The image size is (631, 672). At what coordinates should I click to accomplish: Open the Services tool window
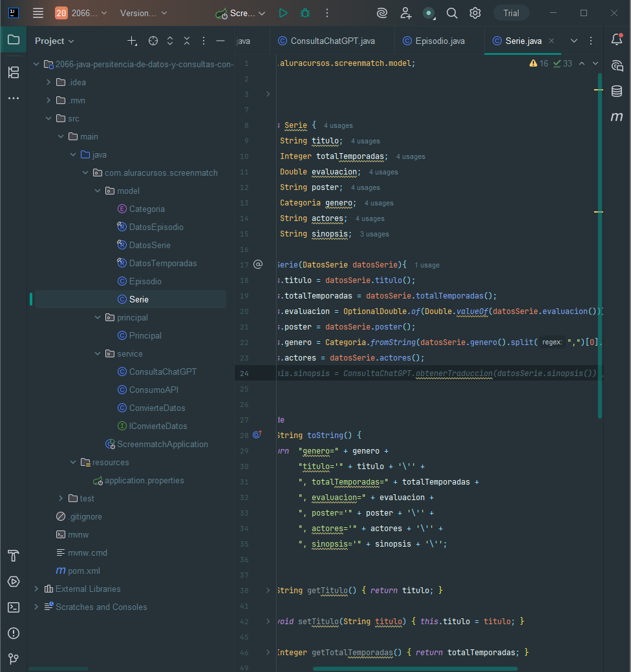click(x=14, y=582)
